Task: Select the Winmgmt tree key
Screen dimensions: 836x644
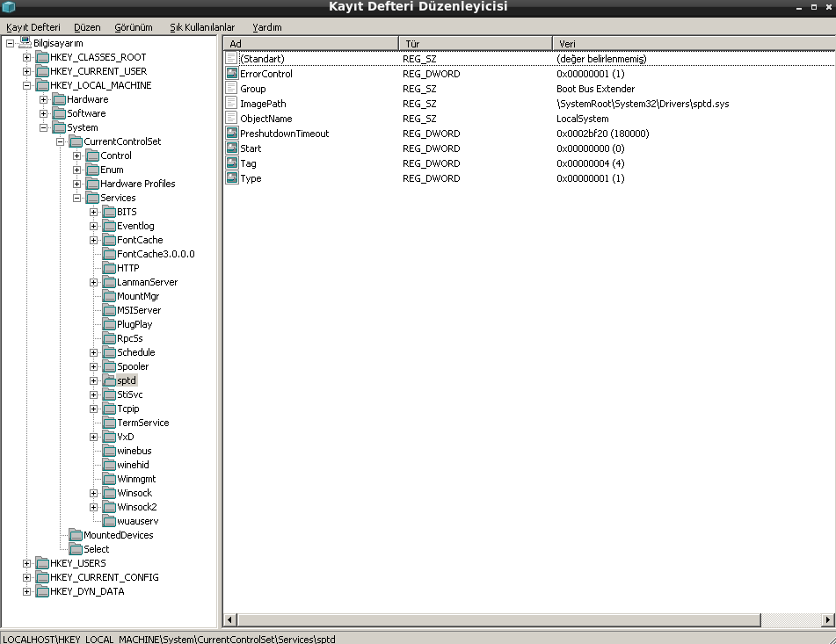Action: (136, 479)
